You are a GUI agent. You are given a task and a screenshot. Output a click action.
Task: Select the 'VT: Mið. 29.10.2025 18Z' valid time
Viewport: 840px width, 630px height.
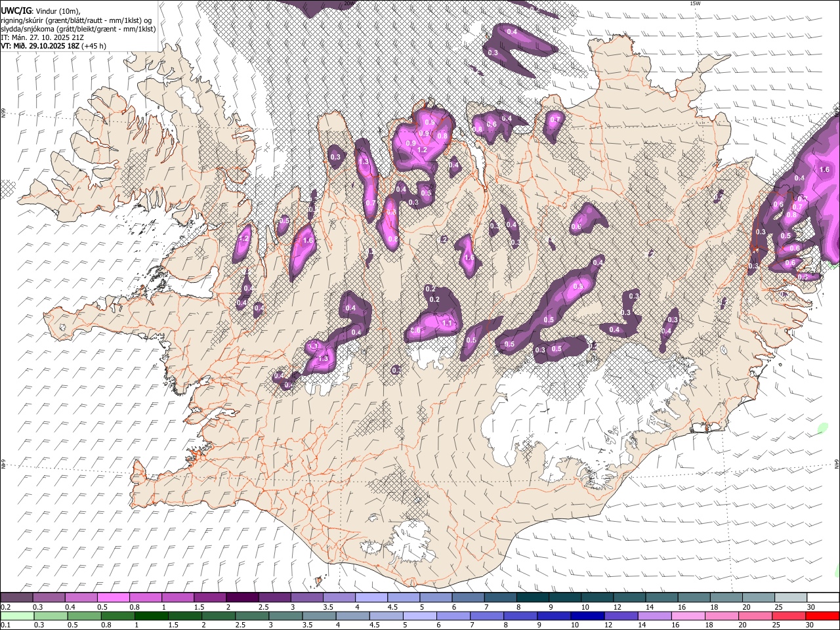click(40, 46)
